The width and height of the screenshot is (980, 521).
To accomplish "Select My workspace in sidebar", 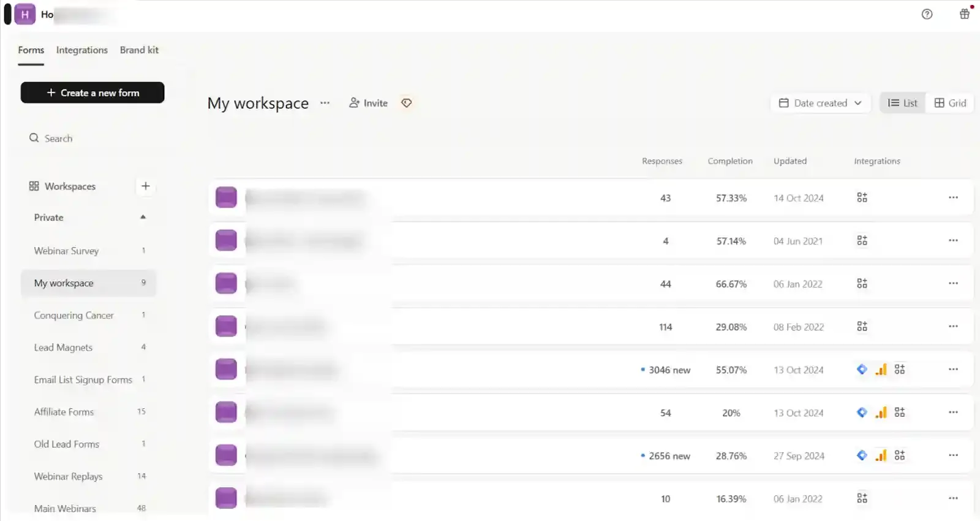I will click(x=89, y=283).
